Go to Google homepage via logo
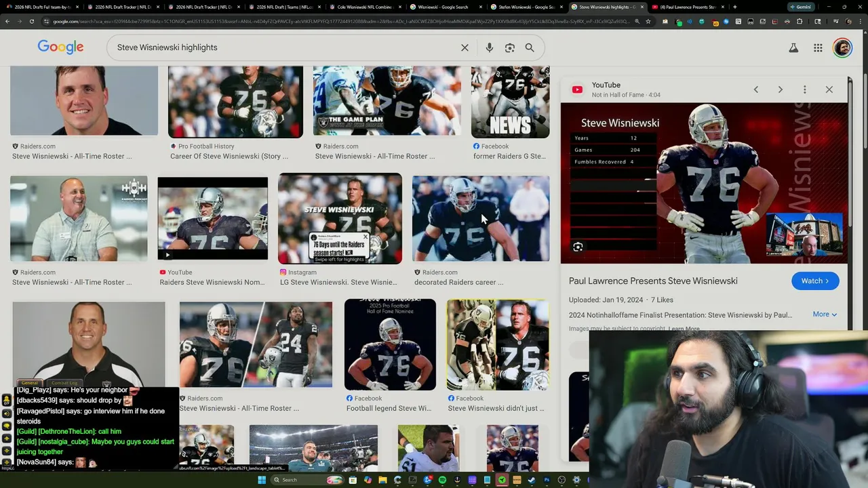This screenshot has height=488, width=868. click(x=60, y=47)
